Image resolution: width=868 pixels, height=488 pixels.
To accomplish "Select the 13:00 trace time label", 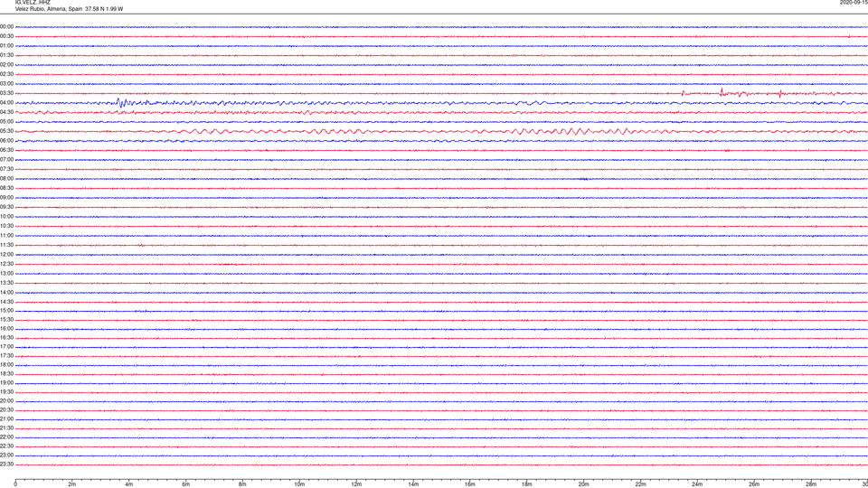I will [6, 273].
